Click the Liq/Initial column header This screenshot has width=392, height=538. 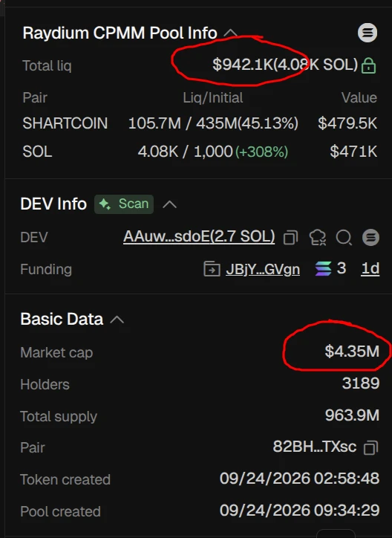(213, 98)
